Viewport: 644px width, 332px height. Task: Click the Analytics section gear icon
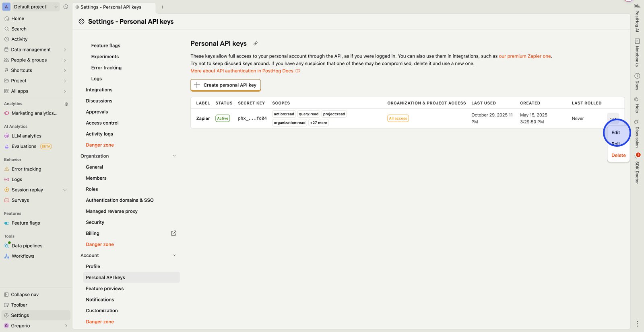pyautogui.click(x=66, y=104)
